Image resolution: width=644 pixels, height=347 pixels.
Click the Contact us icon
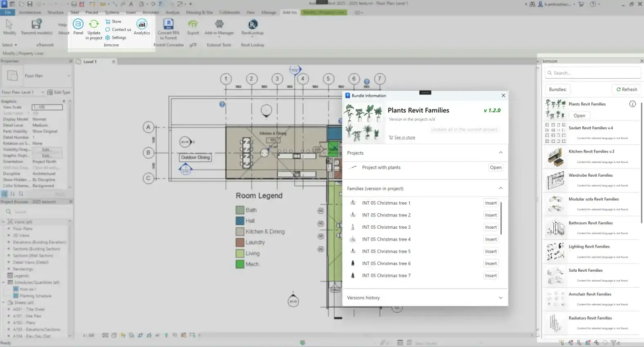click(x=108, y=29)
